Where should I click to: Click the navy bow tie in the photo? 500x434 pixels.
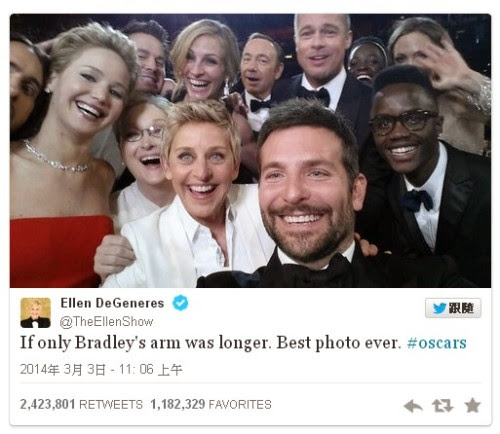[417, 200]
